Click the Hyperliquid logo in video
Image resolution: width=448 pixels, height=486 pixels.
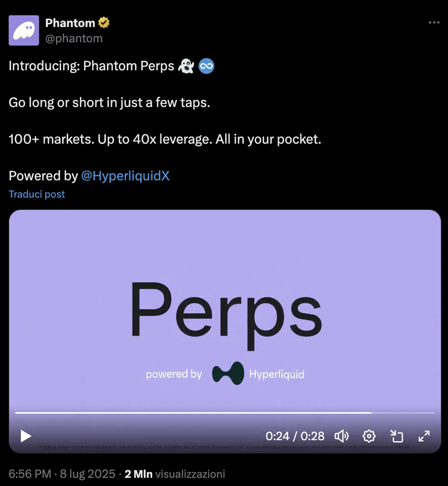coord(228,373)
